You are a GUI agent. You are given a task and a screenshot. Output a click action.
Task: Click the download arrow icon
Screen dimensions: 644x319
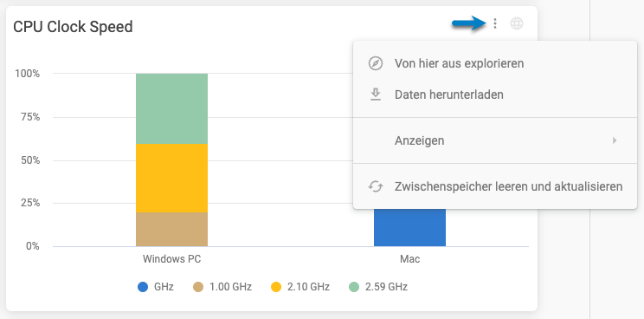pyautogui.click(x=376, y=95)
